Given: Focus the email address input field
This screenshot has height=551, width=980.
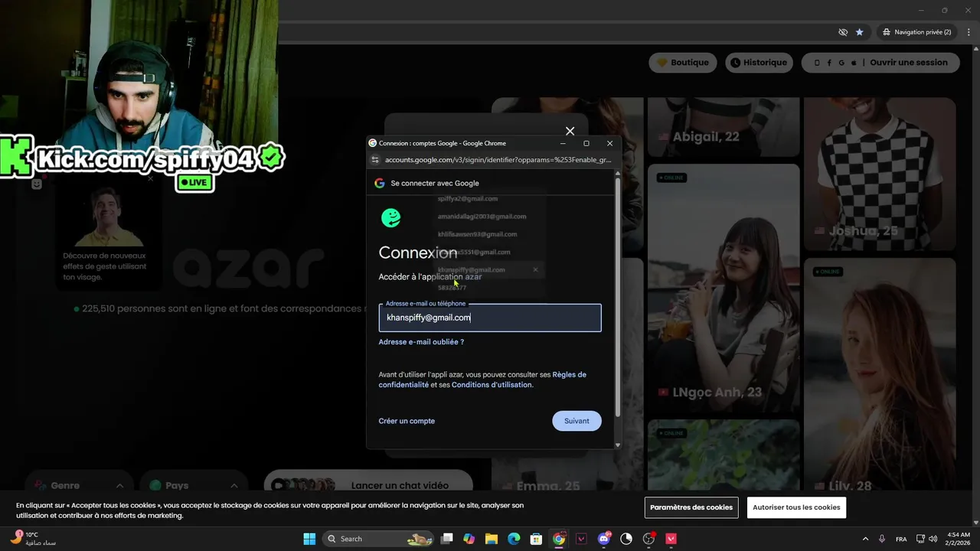Looking at the screenshot, I should 490,318.
